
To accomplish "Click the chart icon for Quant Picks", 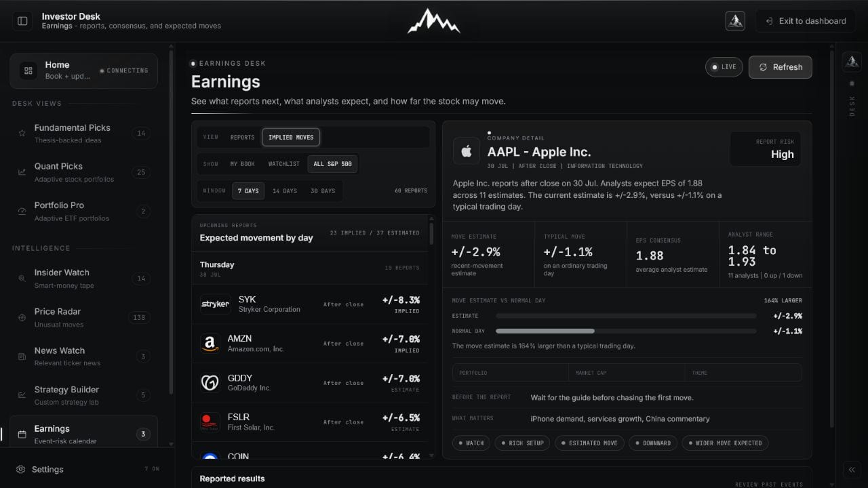I will pos(22,172).
